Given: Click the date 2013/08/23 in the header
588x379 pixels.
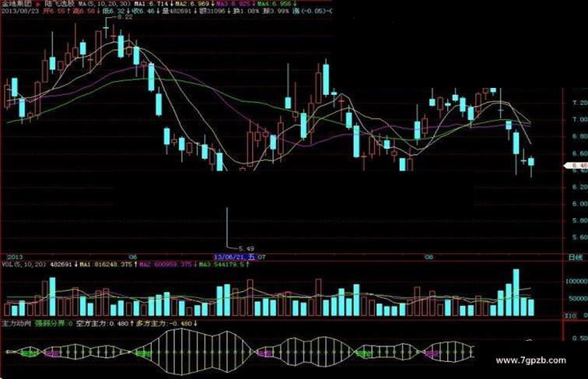Looking at the screenshot, I should click(20, 11).
